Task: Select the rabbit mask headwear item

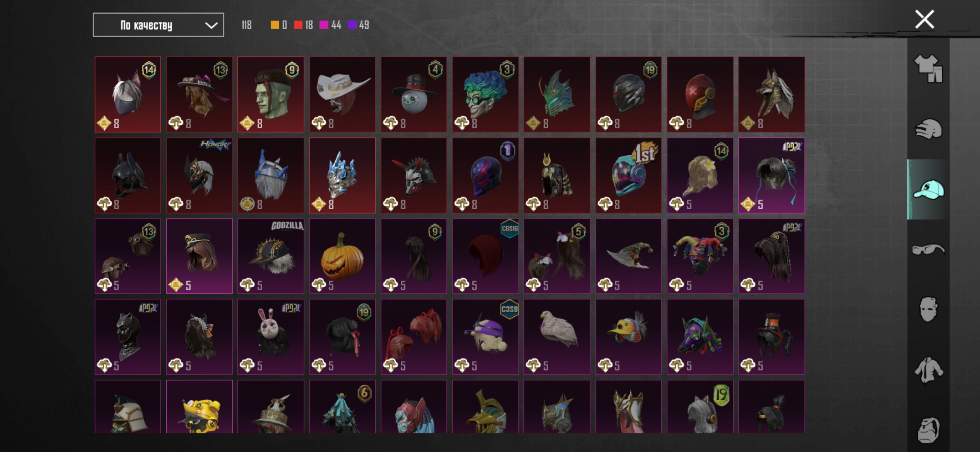Action: point(271,337)
